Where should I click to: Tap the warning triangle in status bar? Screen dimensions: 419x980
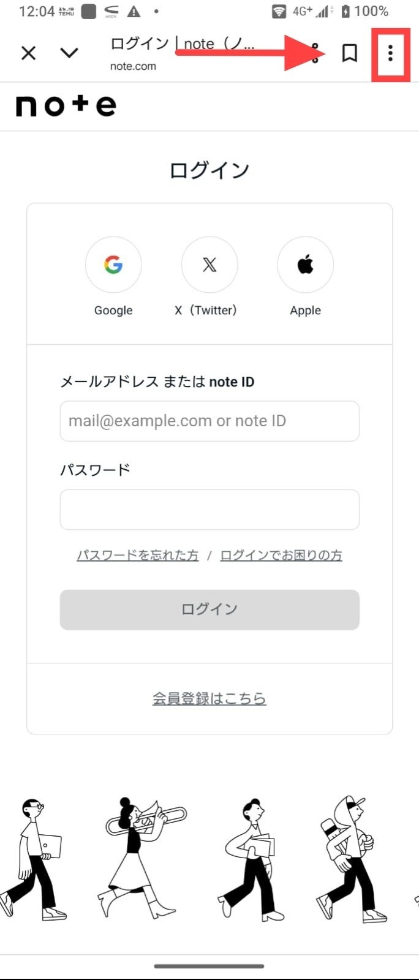(134, 11)
